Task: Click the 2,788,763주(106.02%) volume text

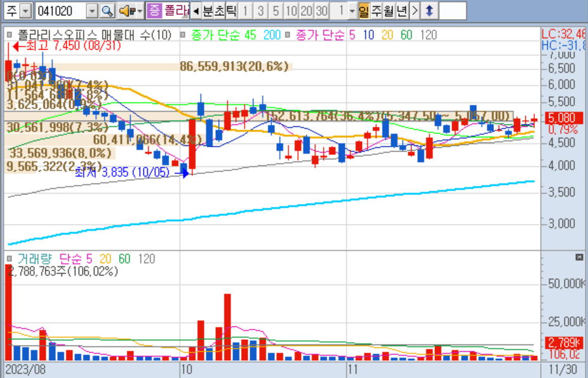Action: (63, 271)
